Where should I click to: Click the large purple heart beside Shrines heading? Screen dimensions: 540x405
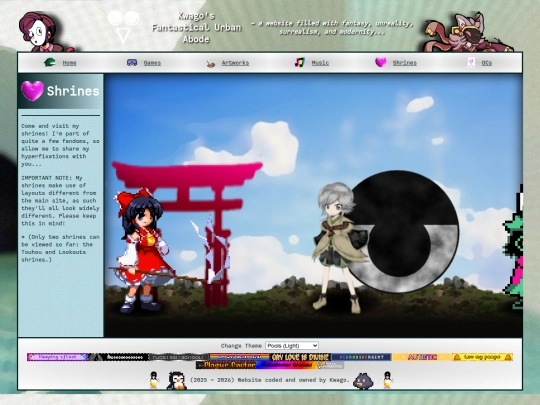[33, 91]
